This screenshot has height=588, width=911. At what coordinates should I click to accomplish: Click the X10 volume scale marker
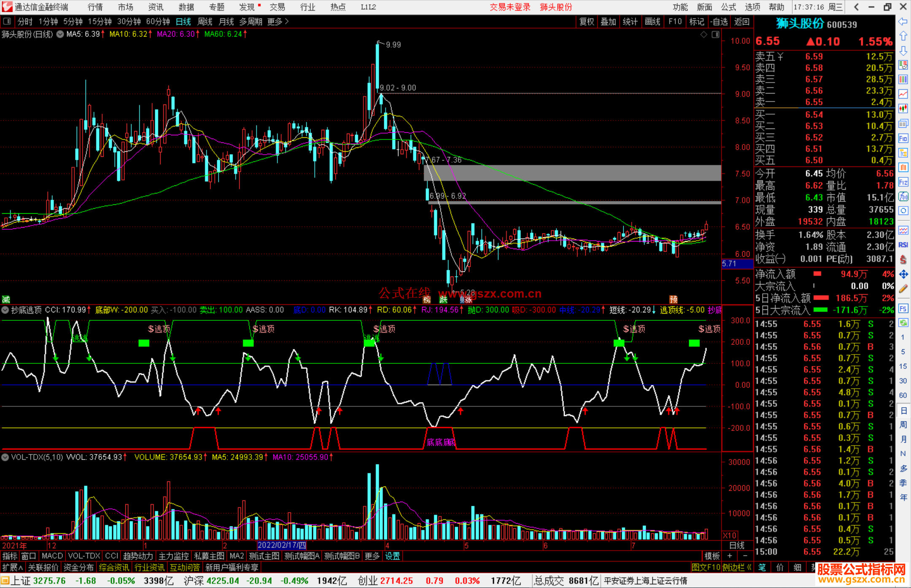click(x=730, y=535)
